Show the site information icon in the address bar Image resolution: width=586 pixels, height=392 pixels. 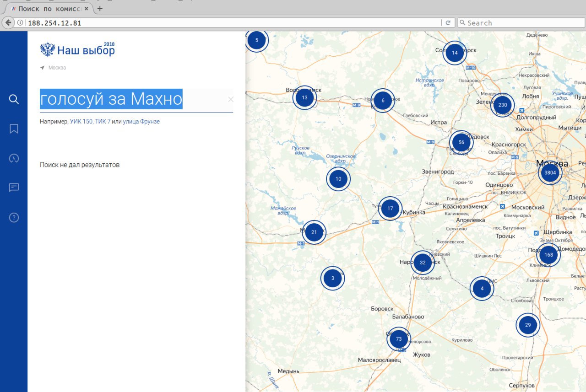click(20, 22)
